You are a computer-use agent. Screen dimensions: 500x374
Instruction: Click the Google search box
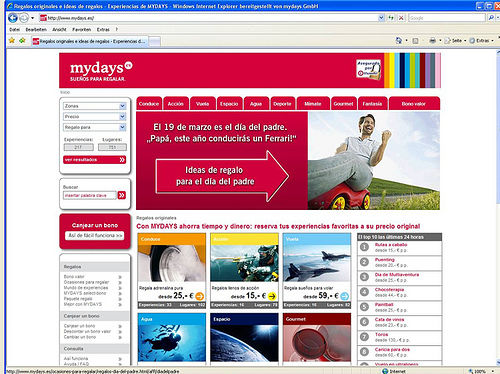447,18
